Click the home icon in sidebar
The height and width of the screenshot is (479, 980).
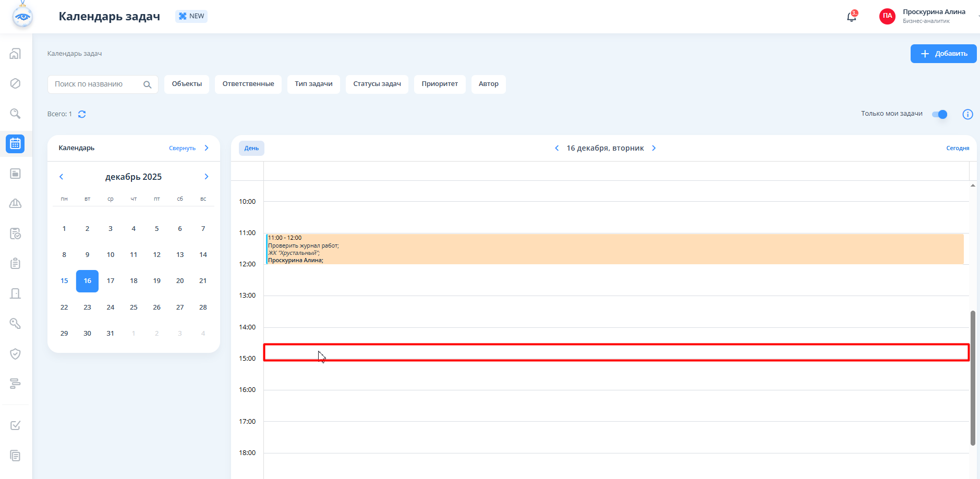click(16, 54)
